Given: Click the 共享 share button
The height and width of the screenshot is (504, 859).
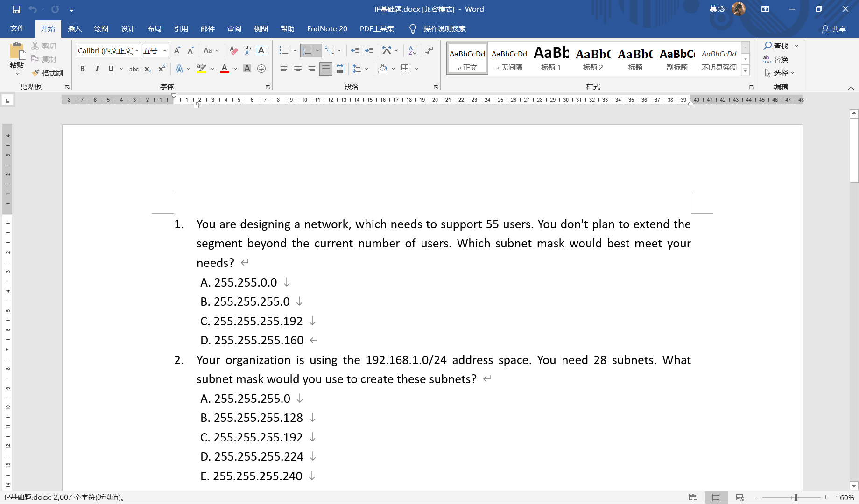Looking at the screenshot, I should 834,29.
